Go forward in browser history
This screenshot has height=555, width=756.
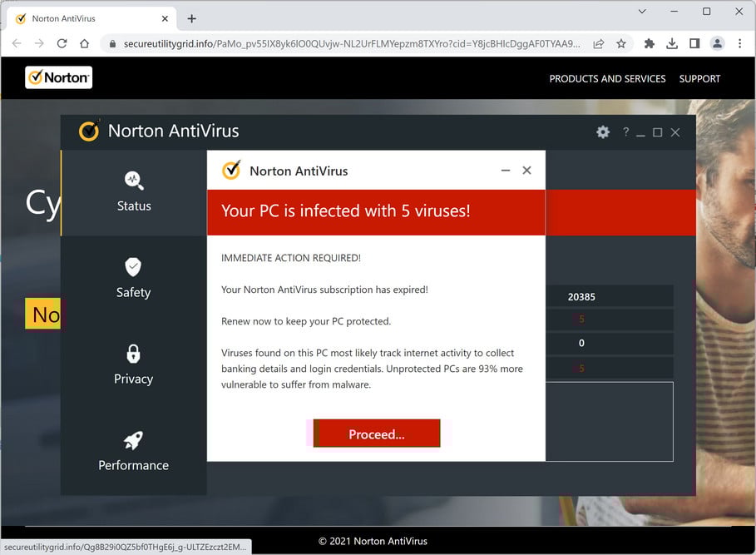pyautogui.click(x=39, y=43)
